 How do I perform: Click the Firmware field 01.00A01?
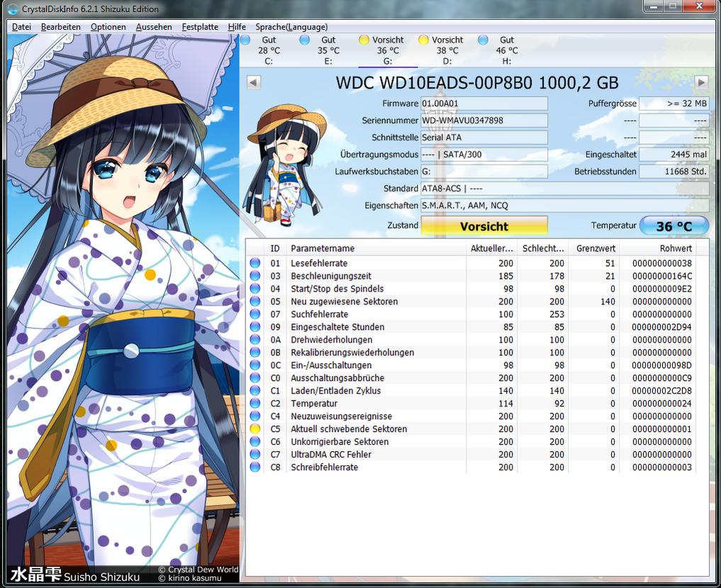pyautogui.click(x=484, y=104)
